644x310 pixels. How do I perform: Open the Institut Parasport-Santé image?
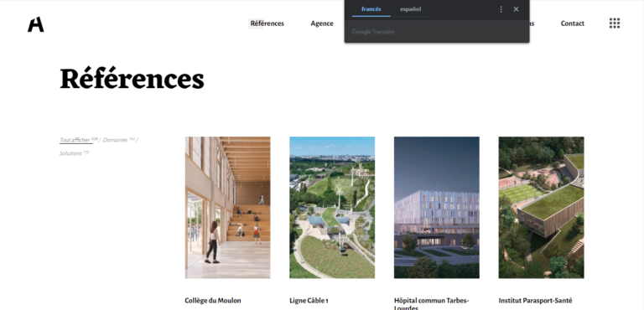(542, 207)
